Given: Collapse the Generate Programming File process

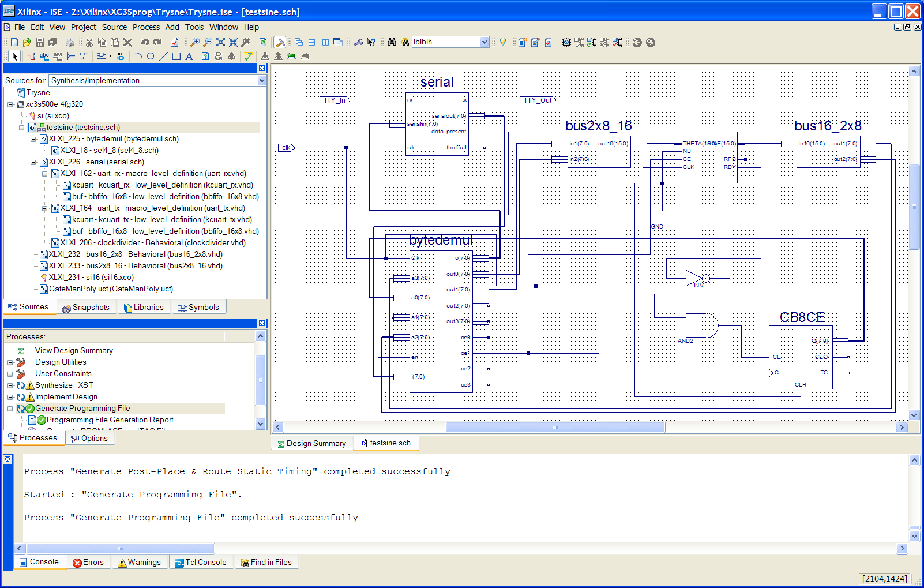Looking at the screenshot, I should (x=10, y=409).
